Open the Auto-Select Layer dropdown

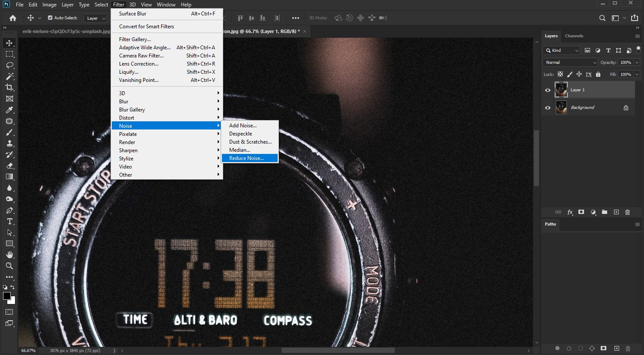[96, 18]
